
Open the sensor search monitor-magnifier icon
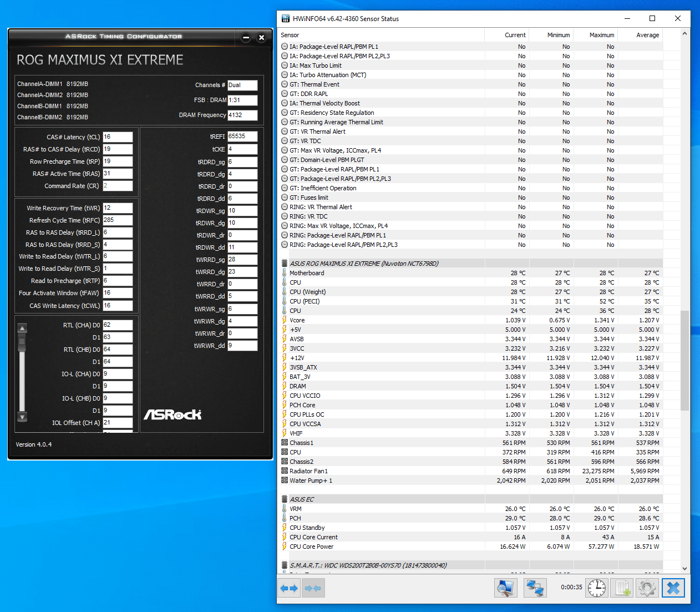[x=506, y=588]
